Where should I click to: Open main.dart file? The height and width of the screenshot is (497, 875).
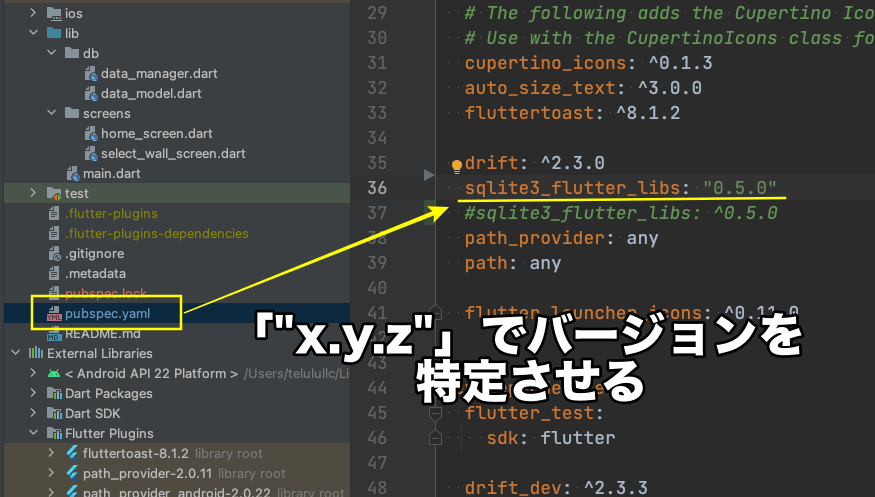pos(112,173)
